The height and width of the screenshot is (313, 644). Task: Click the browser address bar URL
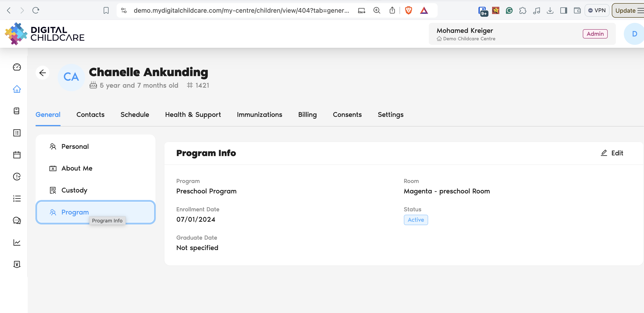click(241, 10)
